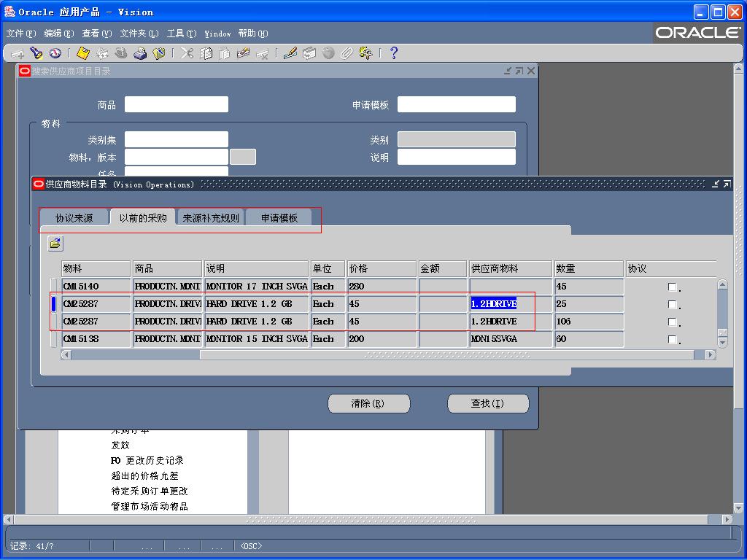Click the Edit Field pencil icon

pos(290,53)
